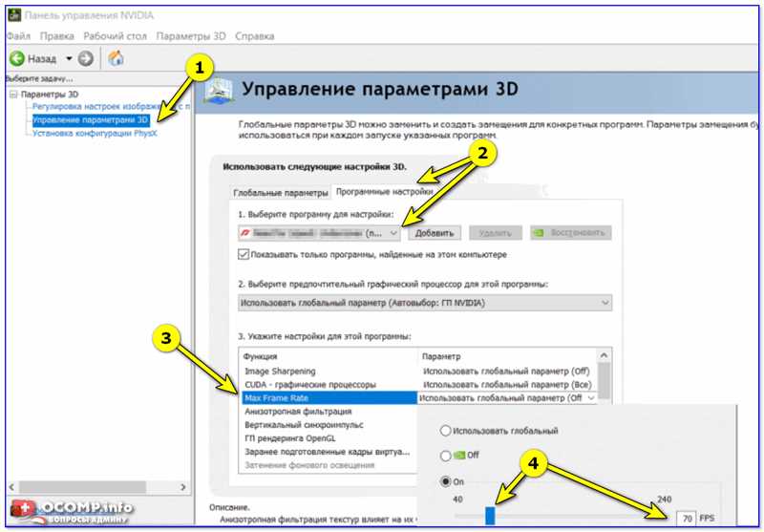Open preferred graphics processor dropdown
764x532 pixels.
tap(425, 303)
